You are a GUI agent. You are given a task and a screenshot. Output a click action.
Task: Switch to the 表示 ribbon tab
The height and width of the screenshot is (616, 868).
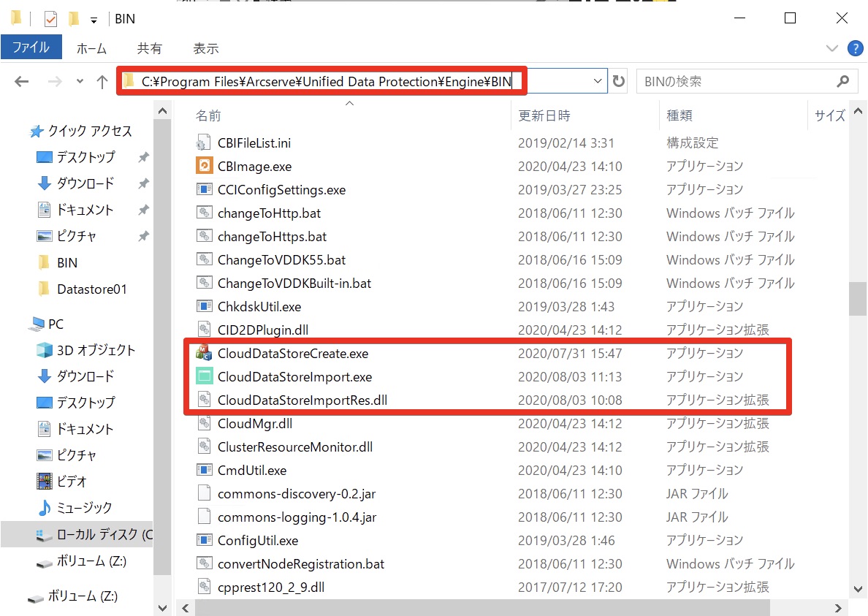tap(206, 49)
